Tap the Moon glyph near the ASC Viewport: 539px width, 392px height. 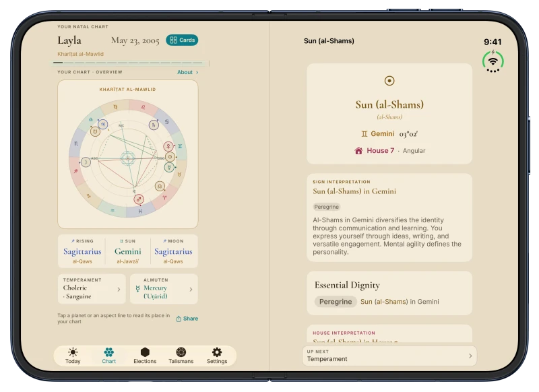point(86,162)
